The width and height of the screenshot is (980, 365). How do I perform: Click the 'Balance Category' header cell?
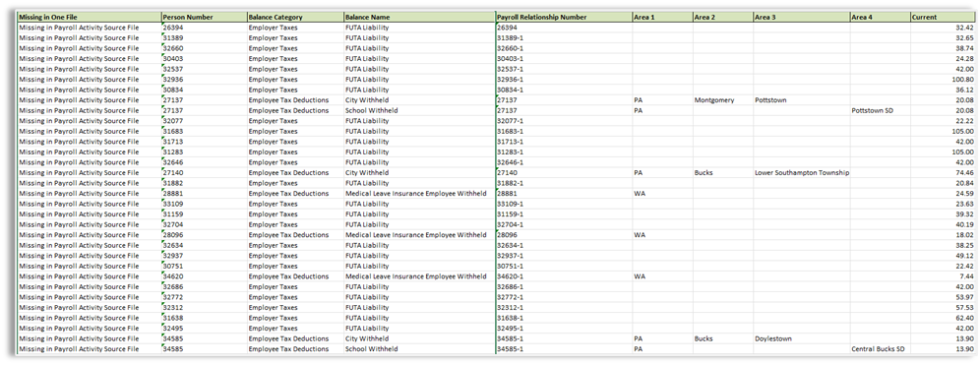point(295,18)
